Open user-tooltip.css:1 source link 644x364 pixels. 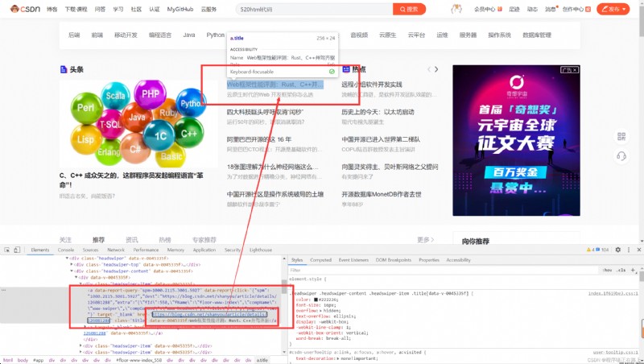coord(615,352)
